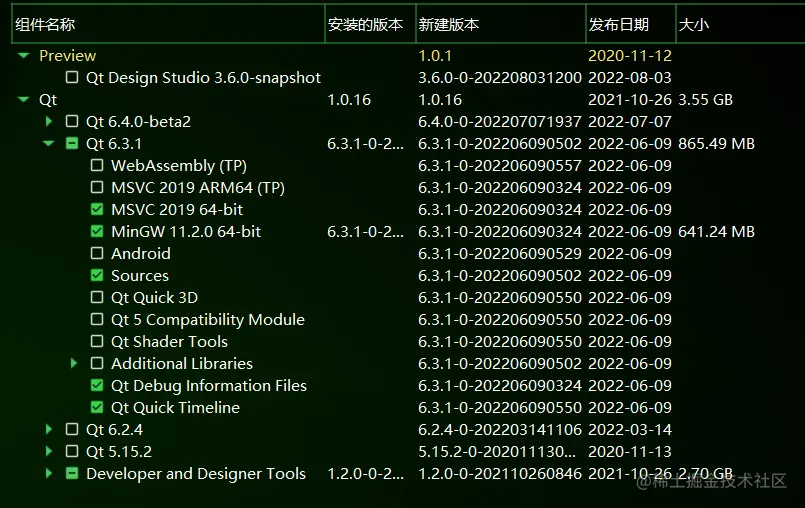Sort by the 安装的版本 column header
Image resolution: width=805 pixels, height=508 pixels.
[370, 24]
